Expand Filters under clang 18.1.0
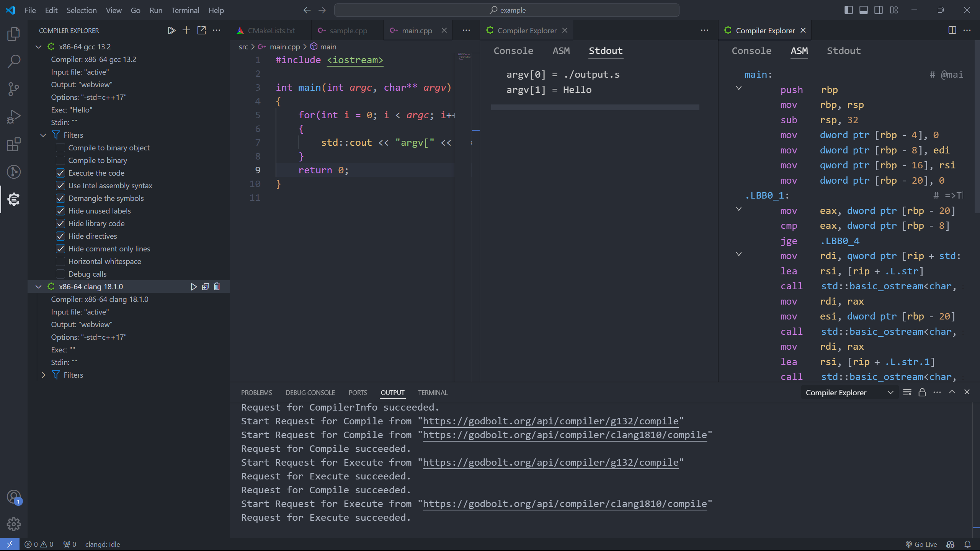Image resolution: width=980 pixels, height=551 pixels. tap(43, 375)
